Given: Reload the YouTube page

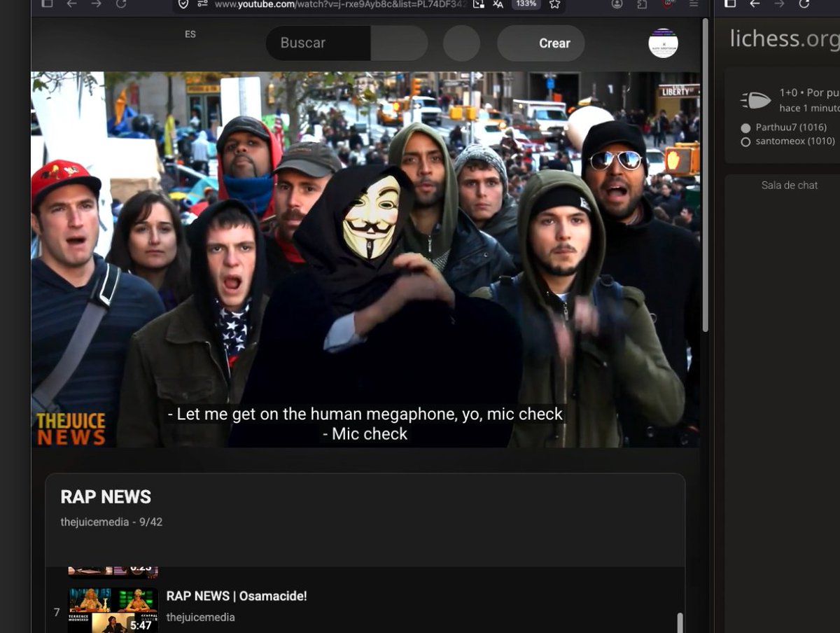Looking at the screenshot, I should coord(121,4).
